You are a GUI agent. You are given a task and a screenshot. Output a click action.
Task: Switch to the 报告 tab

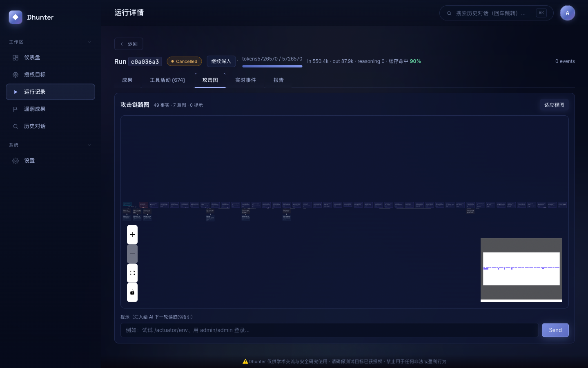click(279, 80)
